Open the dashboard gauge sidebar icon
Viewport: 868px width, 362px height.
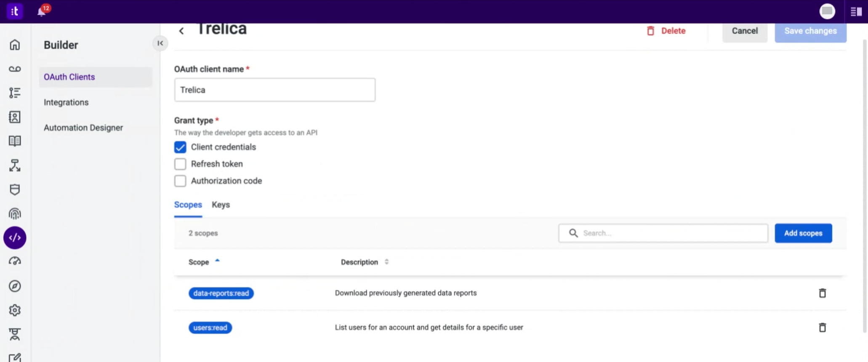pyautogui.click(x=15, y=261)
